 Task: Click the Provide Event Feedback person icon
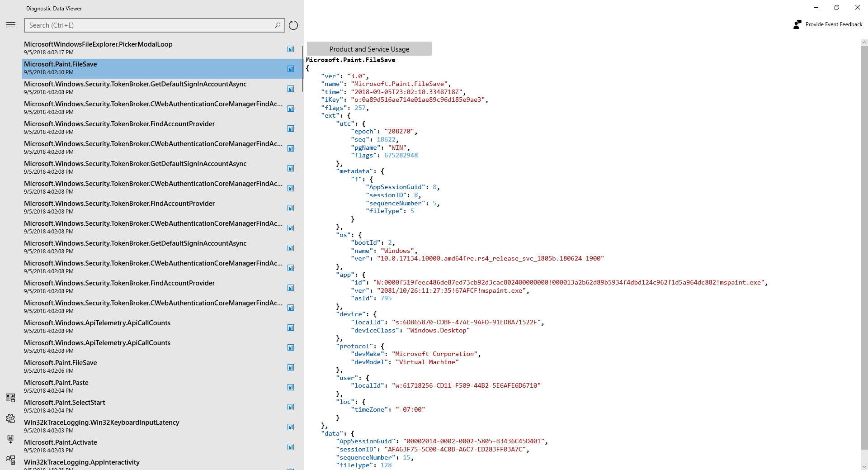click(797, 24)
